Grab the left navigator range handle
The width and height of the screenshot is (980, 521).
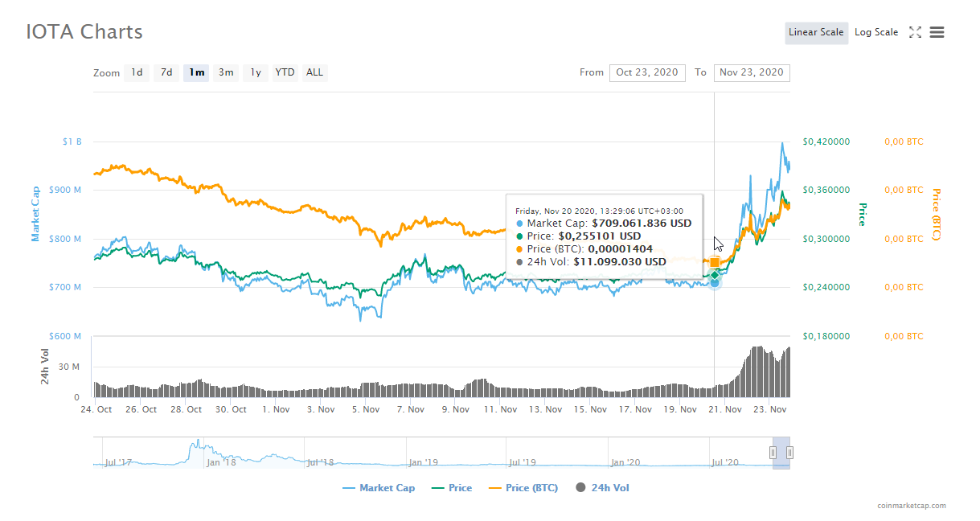(x=773, y=453)
